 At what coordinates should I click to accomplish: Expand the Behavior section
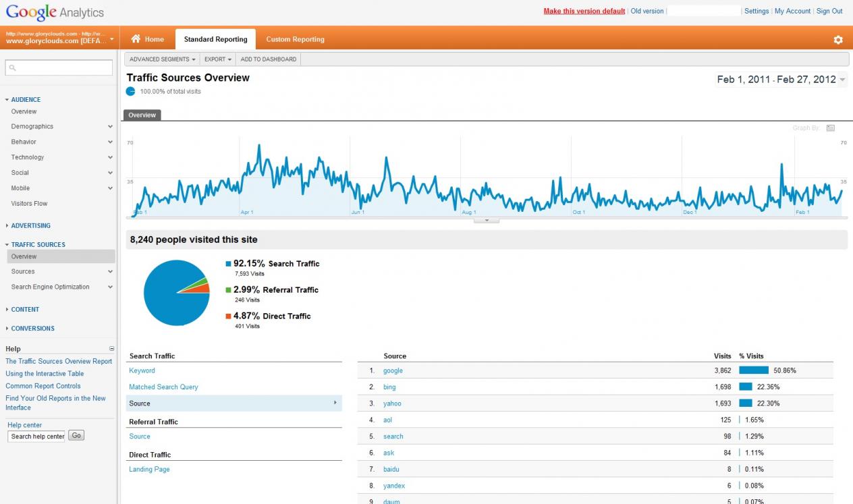point(110,142)
